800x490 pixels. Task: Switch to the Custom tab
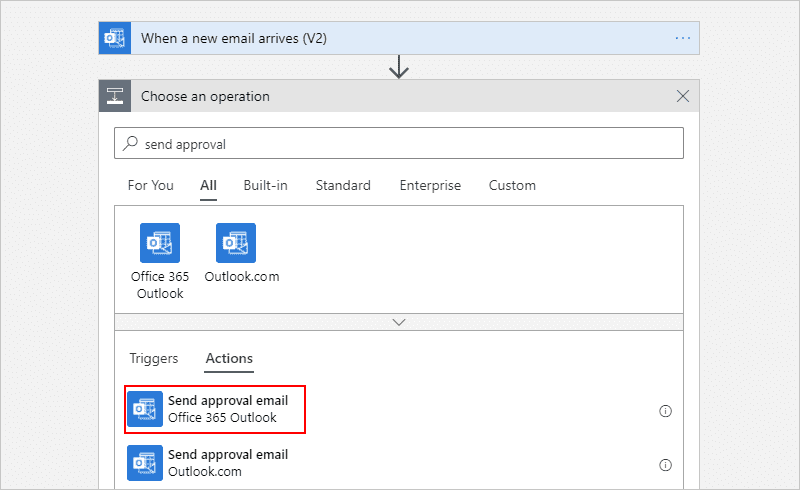click(x=512, y=185)
